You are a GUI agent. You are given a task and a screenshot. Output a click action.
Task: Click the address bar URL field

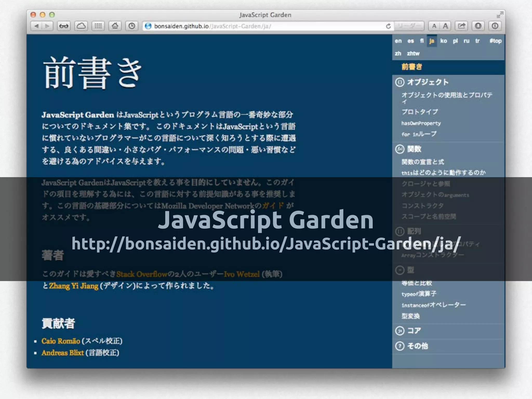click(268, 26)
